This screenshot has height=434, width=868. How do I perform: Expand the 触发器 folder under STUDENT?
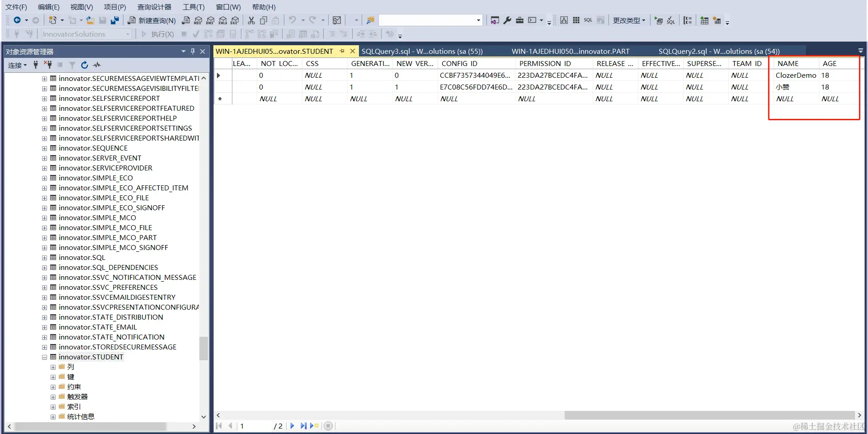(x=53, y=397)
